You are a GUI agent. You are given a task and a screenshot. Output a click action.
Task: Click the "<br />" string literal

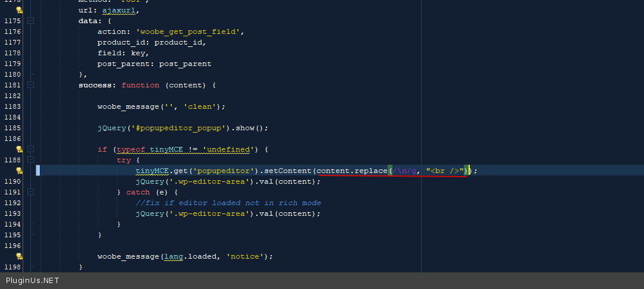[x=445, y=171]
